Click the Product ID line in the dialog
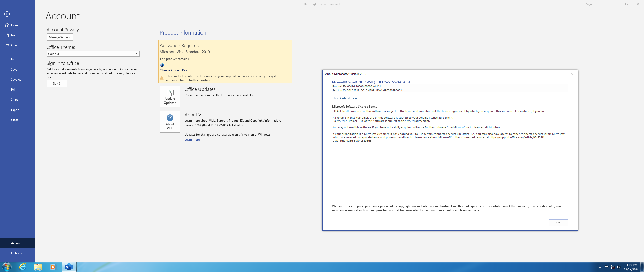This screenshot has height=272, width=644. pos(356,86)
